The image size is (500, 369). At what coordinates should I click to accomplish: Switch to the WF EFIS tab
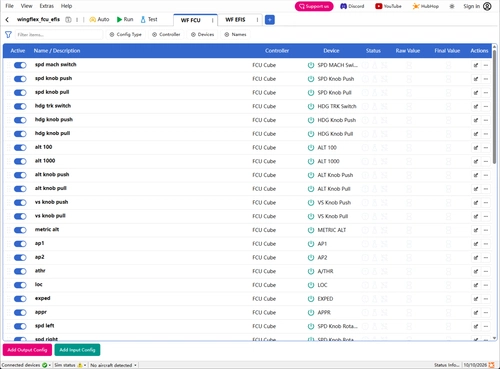click(235, 20)
